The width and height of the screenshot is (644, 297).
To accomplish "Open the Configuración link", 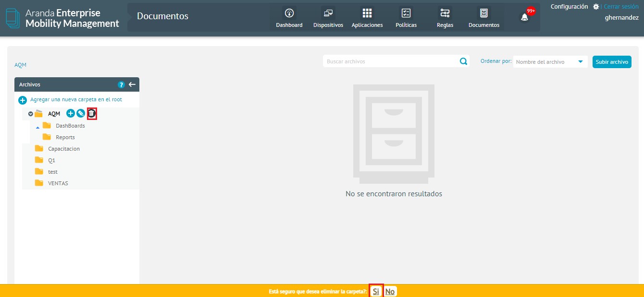I will [569, 7].
